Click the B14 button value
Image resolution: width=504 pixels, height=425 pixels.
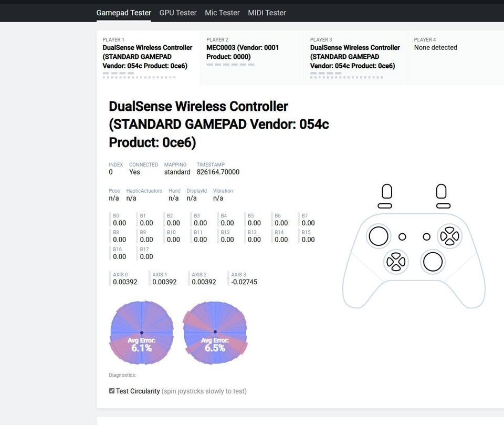tap(281, 240)
